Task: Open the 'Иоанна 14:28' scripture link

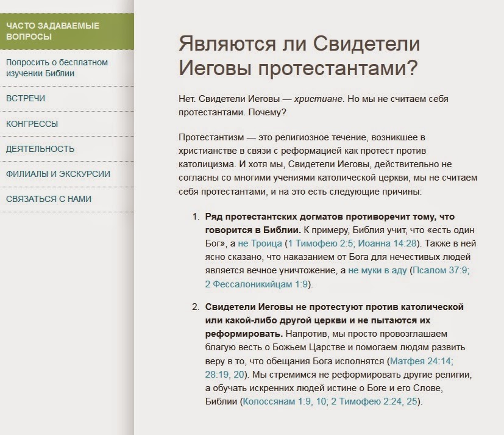Action: (387, 243)
